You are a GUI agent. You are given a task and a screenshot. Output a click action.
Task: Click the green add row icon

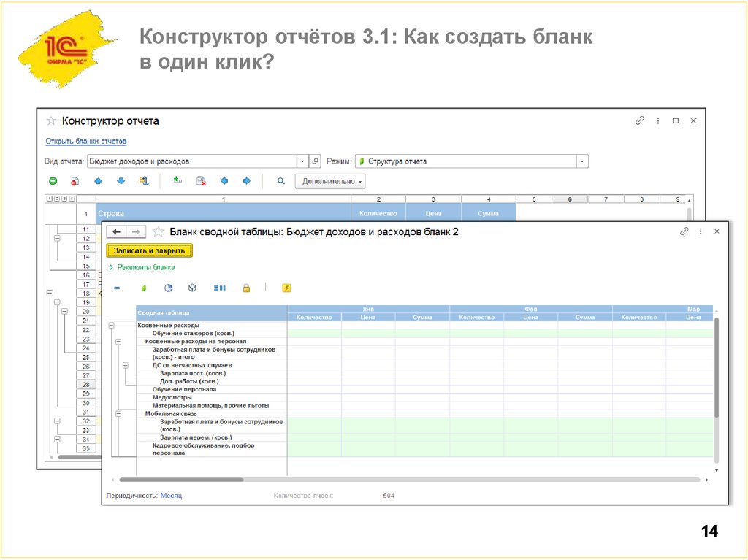coord(53,181)
